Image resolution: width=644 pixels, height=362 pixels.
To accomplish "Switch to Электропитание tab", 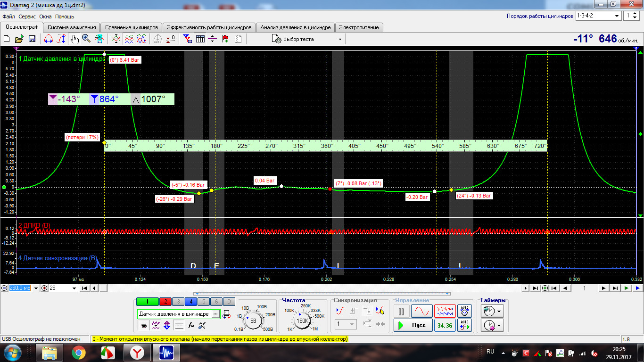I will click(x=359, y=27).
